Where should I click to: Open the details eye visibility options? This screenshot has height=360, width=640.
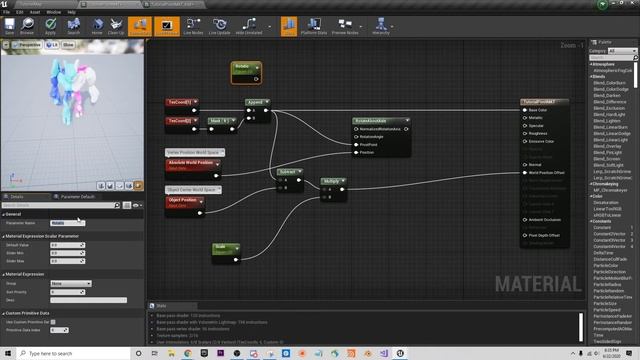137,205
